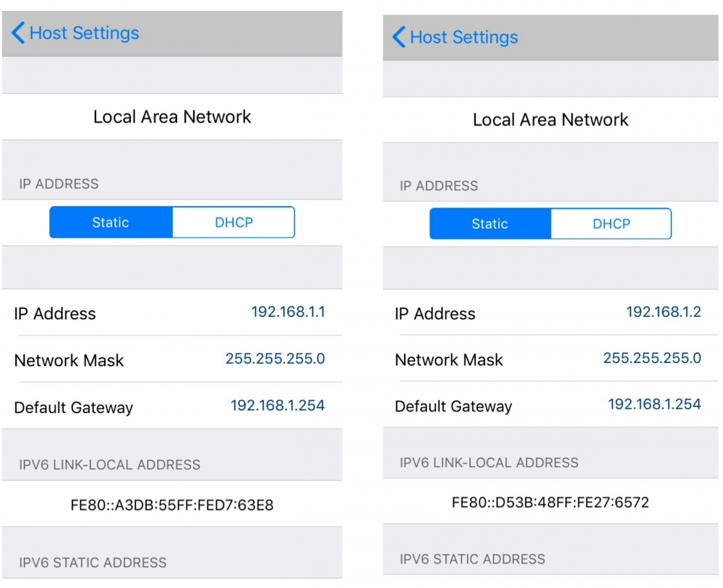Tap the IP Address row label on left screen
Image resolution: width=723 pixels, height=588 pixels.
(x=55, y=314)
